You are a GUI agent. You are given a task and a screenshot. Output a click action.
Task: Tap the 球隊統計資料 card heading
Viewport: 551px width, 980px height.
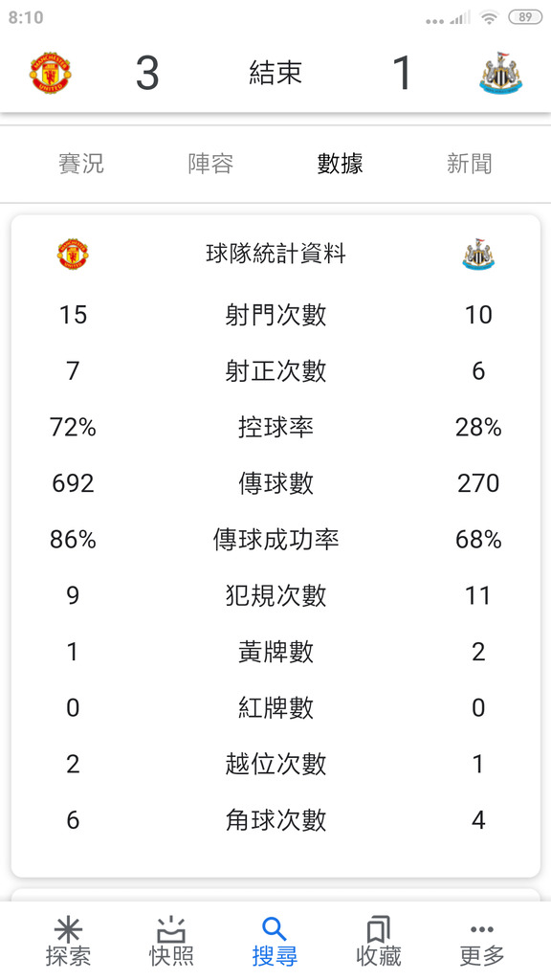(x=275, y=254)
